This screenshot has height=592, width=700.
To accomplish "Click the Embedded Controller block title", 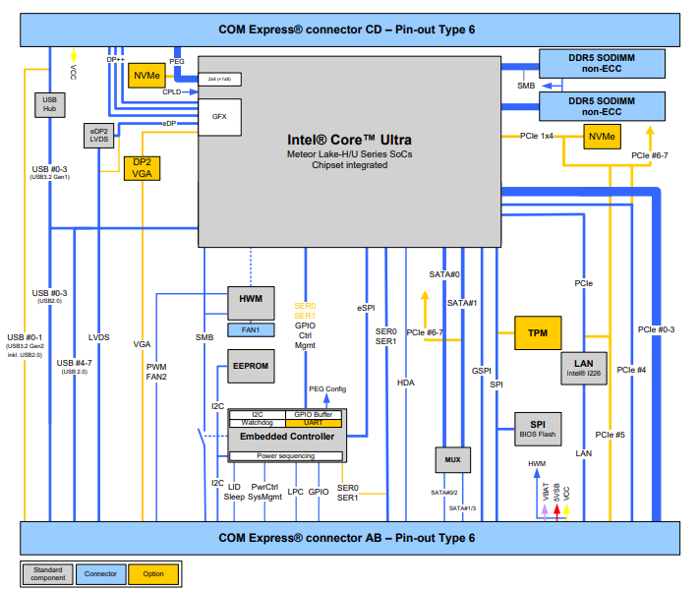I will [287, 437].
